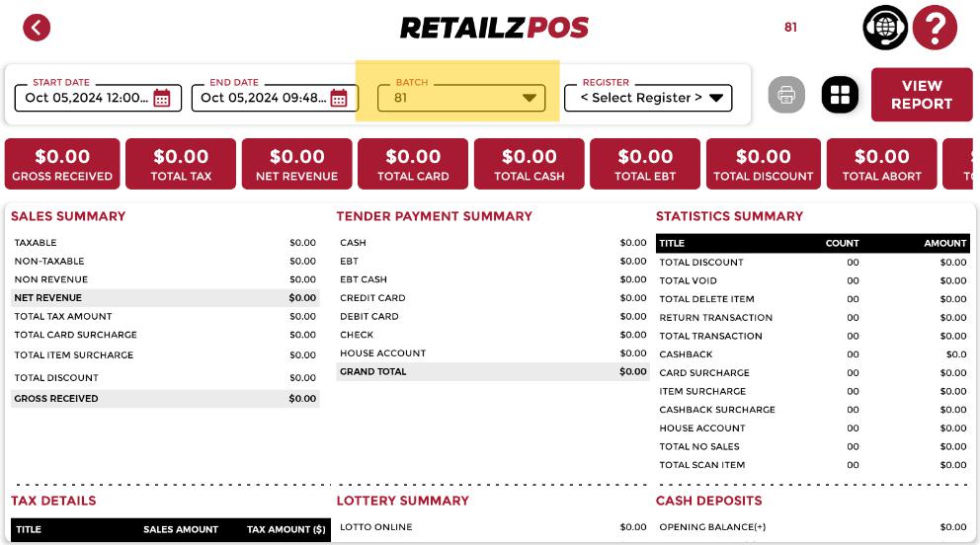
Task: Click the Count column header in statistics
Action: pos(842,243)
